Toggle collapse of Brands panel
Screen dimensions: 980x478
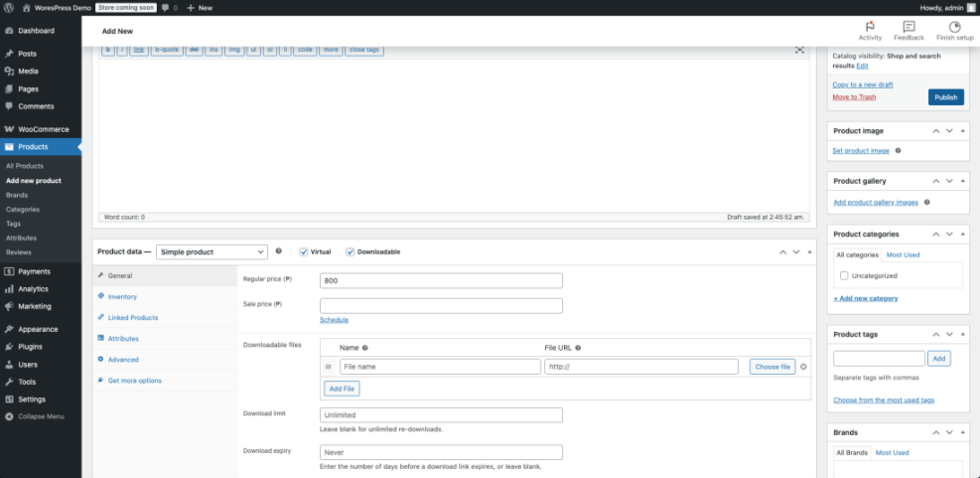point(962,432)
